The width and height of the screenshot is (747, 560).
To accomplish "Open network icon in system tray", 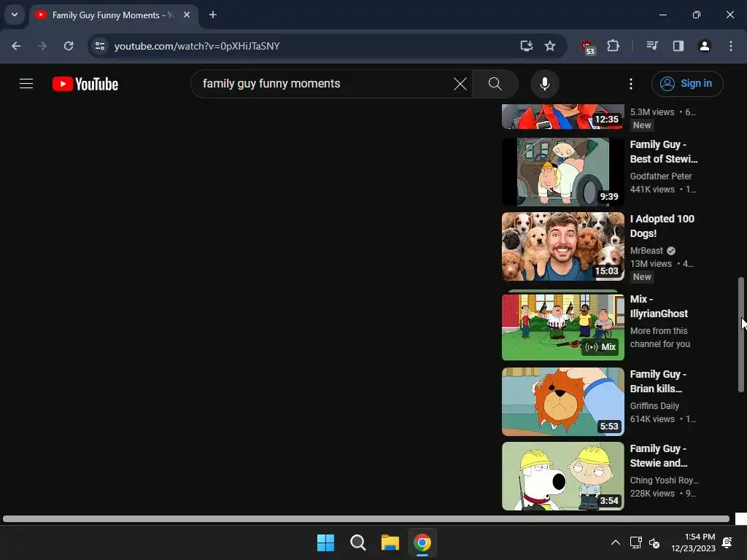I will (x=635, y=542).
